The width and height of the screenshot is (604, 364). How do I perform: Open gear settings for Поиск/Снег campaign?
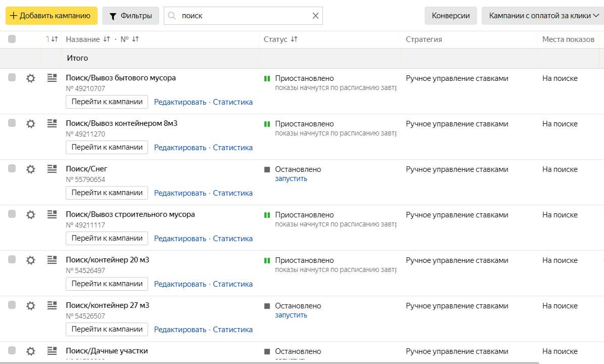pyautogui.click(x=30, y=169)
